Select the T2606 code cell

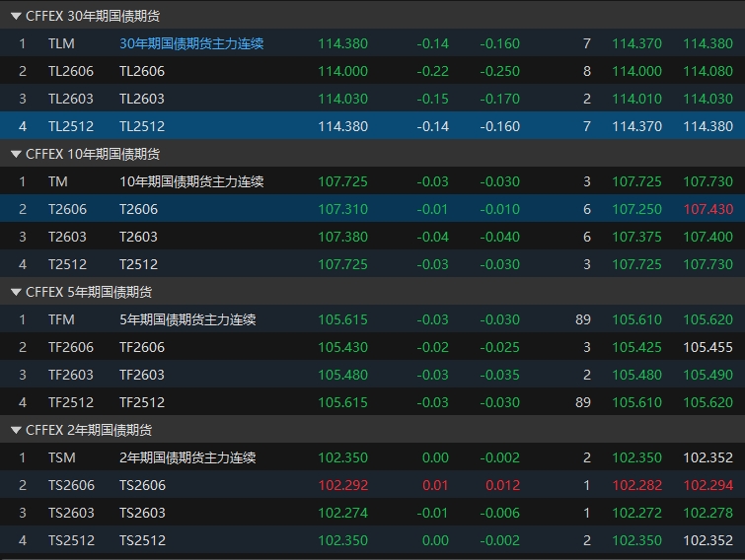pos(67,209)
